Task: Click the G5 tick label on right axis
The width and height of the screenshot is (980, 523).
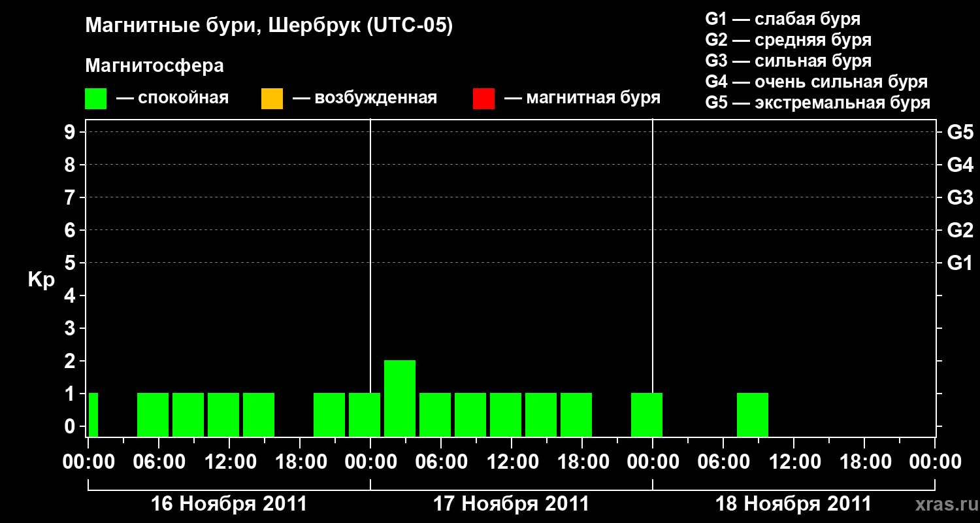Action: point(960,133)
